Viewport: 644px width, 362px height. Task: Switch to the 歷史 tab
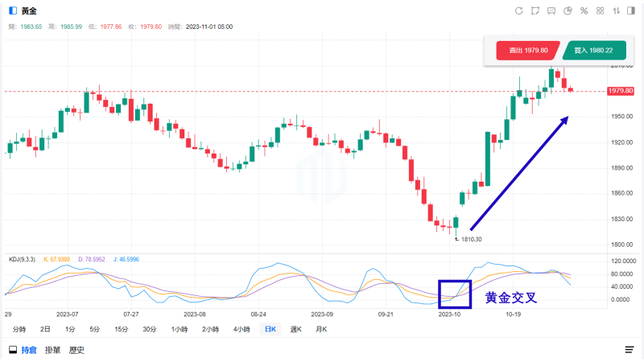tap(76, 350)
